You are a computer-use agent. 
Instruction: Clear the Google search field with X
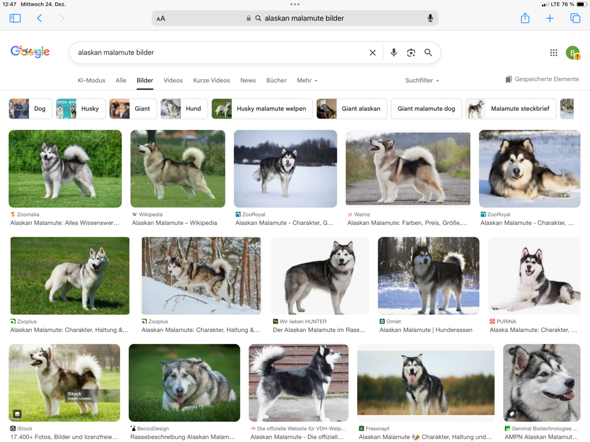tap(373, 53)
